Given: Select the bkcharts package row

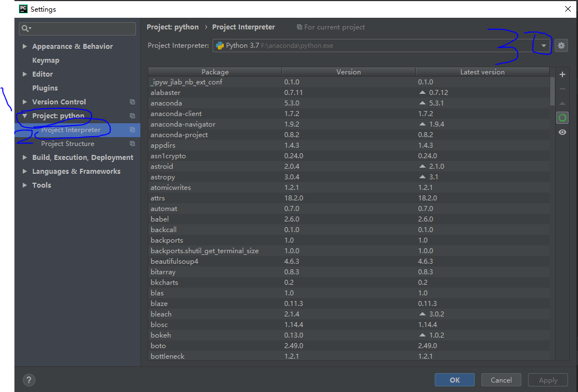Looking at the screenshot, I should coord(349,282).
